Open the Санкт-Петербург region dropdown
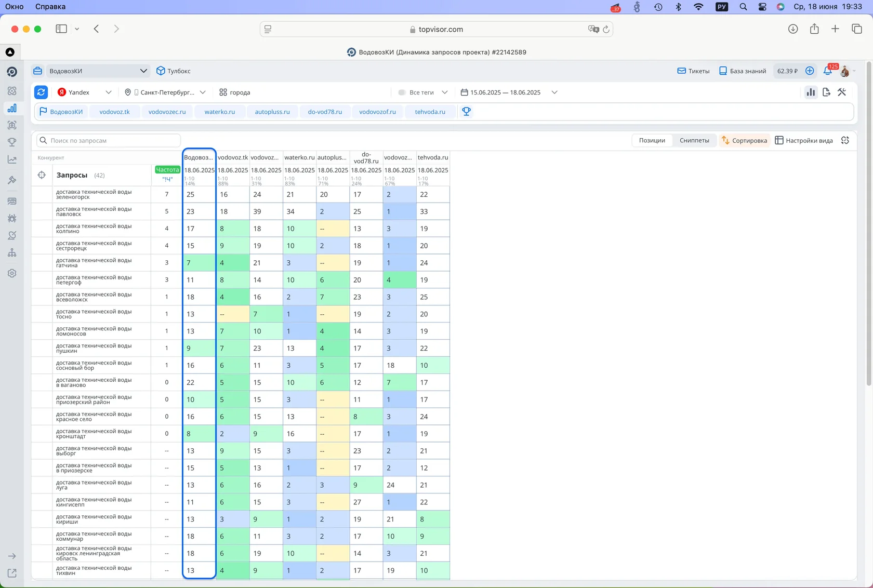The image size is (873, 588). tap(165, 92)
